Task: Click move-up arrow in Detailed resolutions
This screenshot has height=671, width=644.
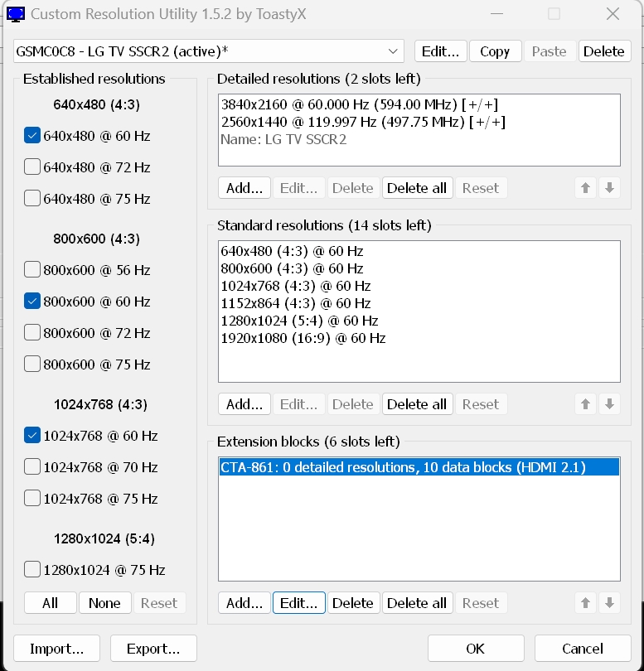Action: (x=586, y=188)
